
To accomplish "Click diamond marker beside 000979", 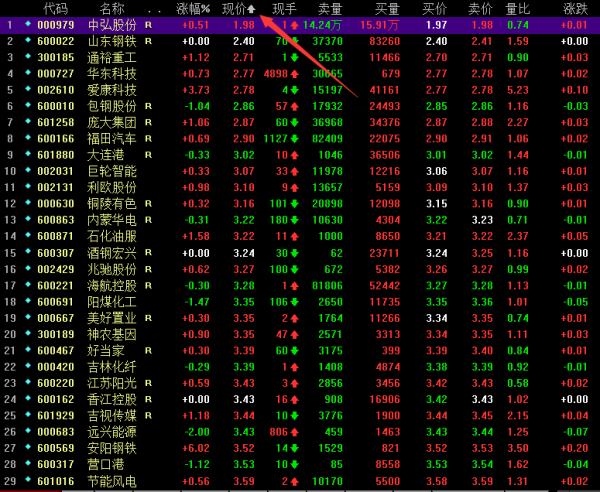I will (28, 24).
